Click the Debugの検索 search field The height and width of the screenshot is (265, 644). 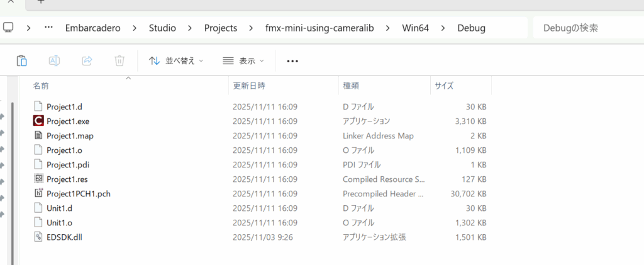585,28
